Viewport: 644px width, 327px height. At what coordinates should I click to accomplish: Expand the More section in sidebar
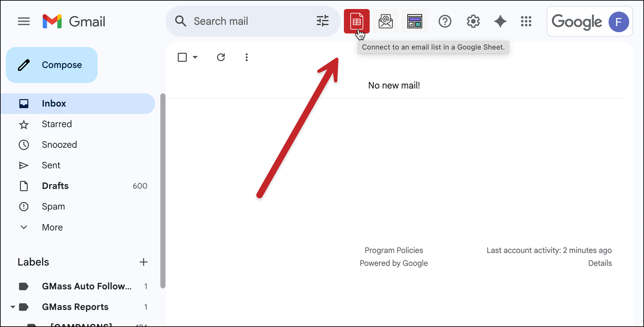click(x=52, y=227)
